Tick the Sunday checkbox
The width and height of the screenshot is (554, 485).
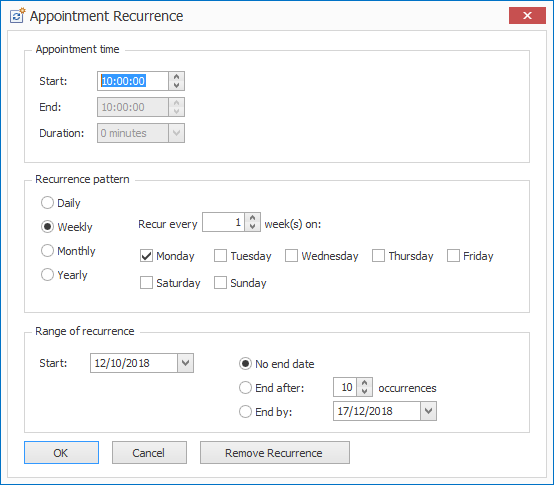220,283
